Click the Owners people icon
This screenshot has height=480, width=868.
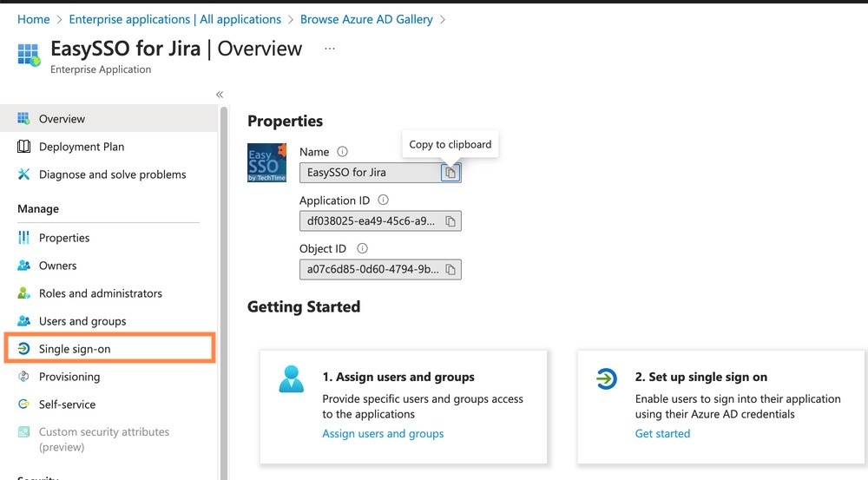tap(23, 266)
